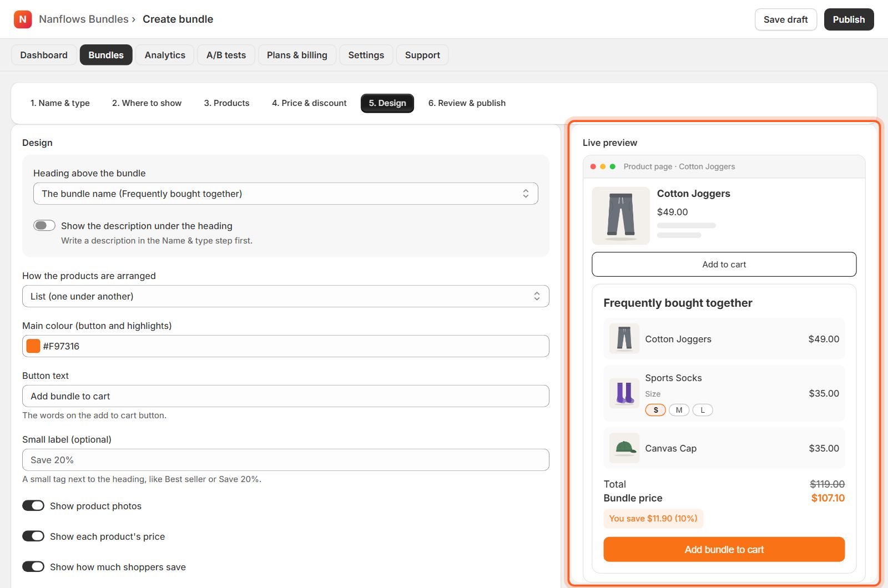Click the Save draft button
The height and width of the screenshot is (588, 888).
(786, 19)
